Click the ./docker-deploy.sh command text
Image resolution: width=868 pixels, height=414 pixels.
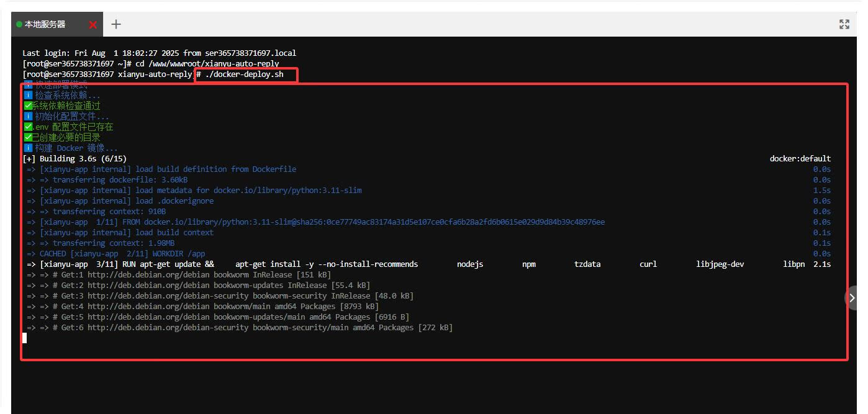tap(244, 74)
